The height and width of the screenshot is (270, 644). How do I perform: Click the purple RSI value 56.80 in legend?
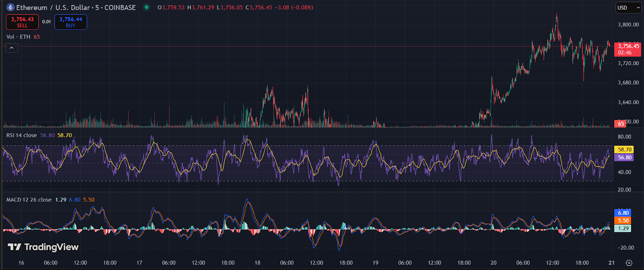pyautogui.click(x=47, y=135)
